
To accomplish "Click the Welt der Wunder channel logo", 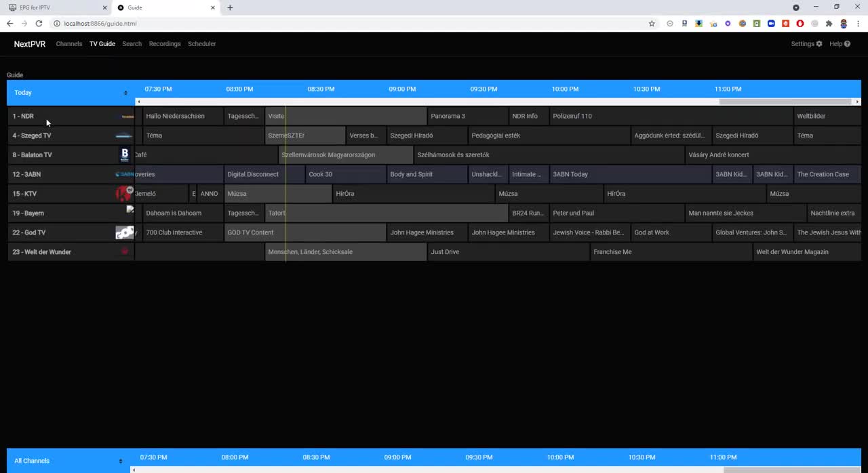I will [125, 251].
